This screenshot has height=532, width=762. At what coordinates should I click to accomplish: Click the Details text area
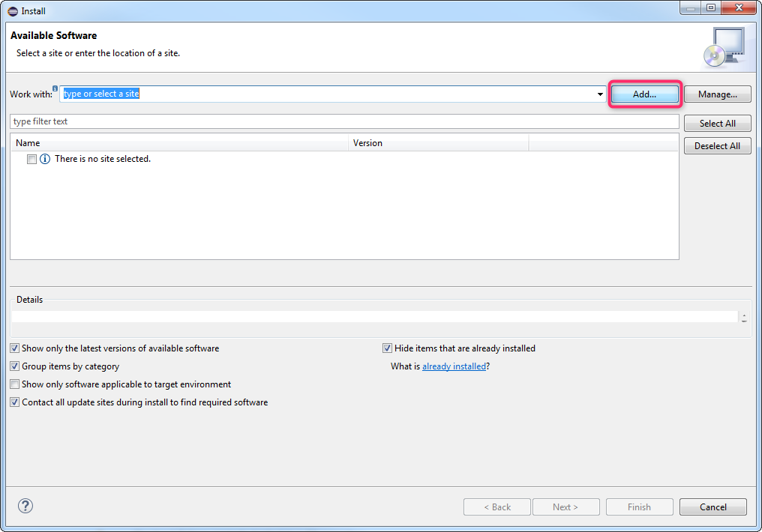point(375,317)
